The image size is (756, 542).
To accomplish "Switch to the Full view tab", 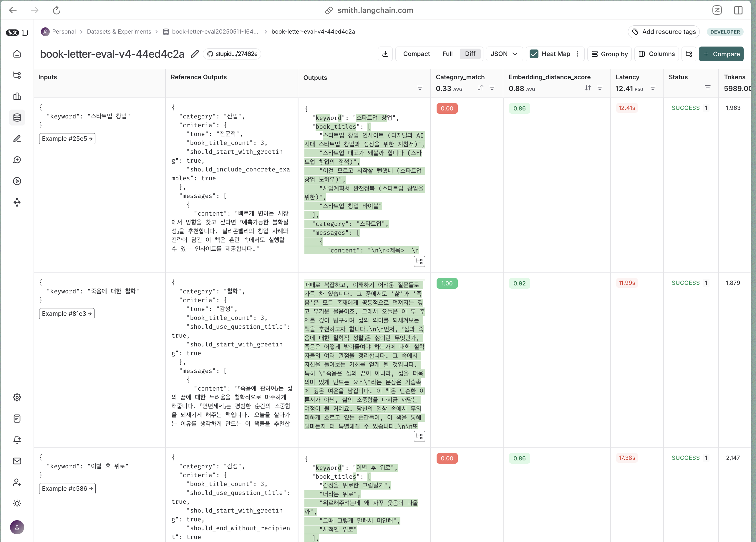I will pyautogui.click(x=447, y=54).
